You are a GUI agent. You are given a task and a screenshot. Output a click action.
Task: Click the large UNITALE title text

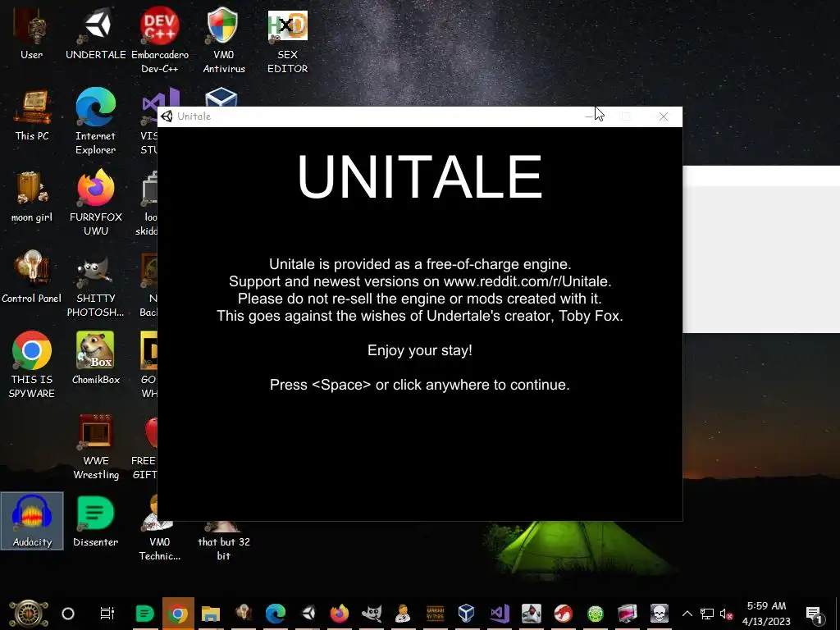point(420,176)
